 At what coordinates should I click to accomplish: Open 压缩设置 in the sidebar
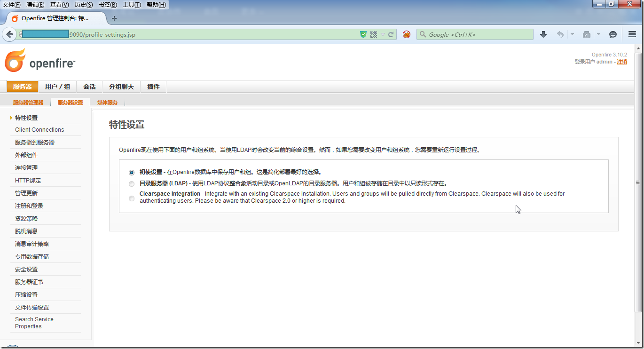(x=26, y=295)
